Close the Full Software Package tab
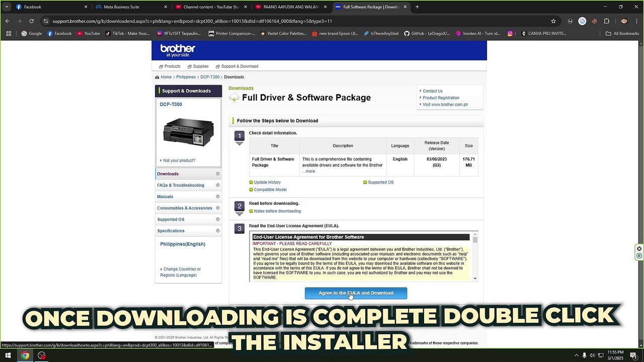This screenshot has height=362, width=644. [x=406, y=7]
